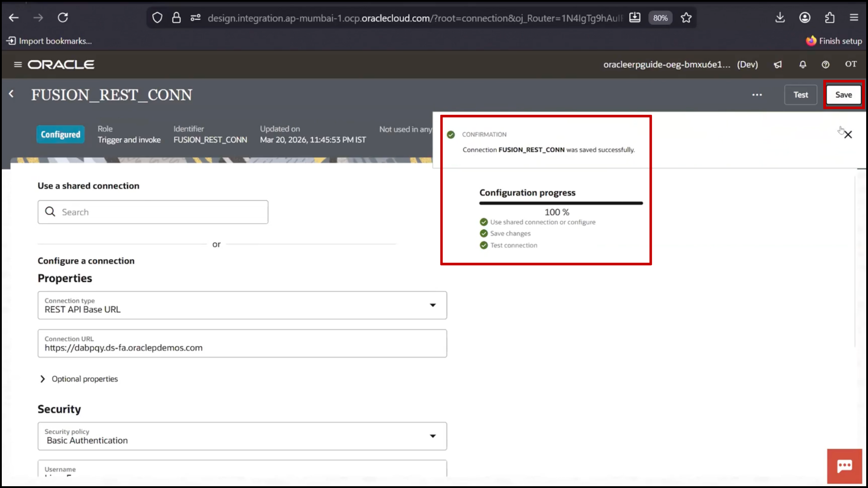The height and width of the screenshot is (488, 868).
Task: Open the Firefox account icon
Action: (805, 18)
